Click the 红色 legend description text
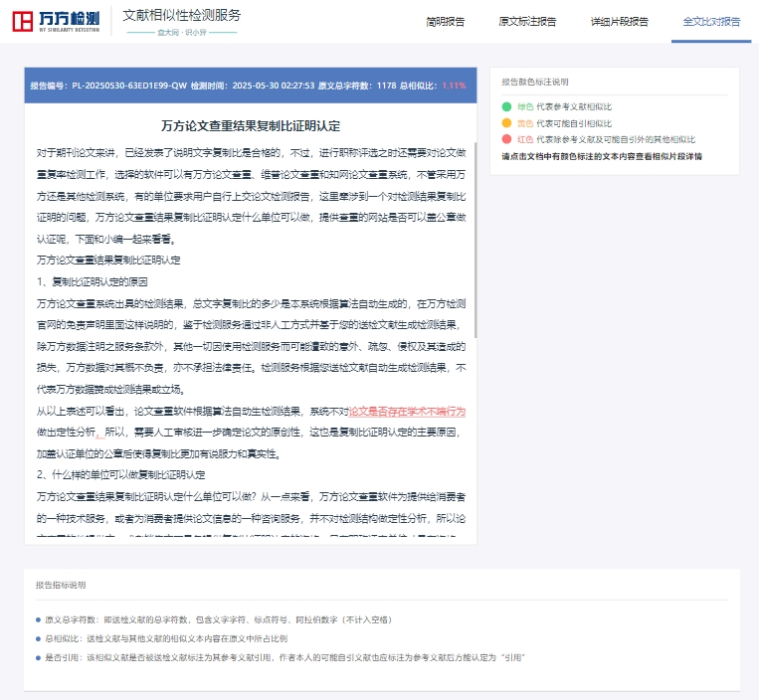The width and height of the screenshot is (759, 700). 606,139
